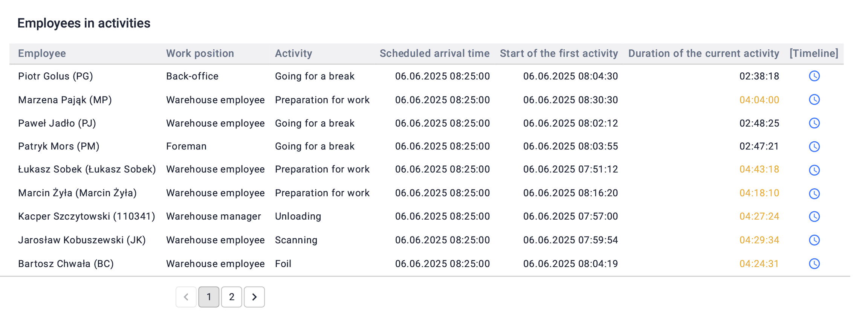Go to next page with right chevron

pos(254,297)
